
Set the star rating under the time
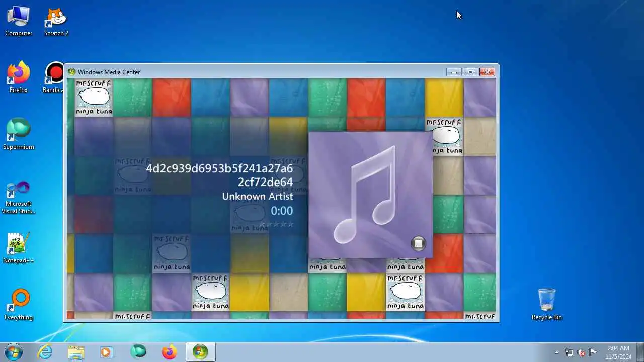coord(276,224)
